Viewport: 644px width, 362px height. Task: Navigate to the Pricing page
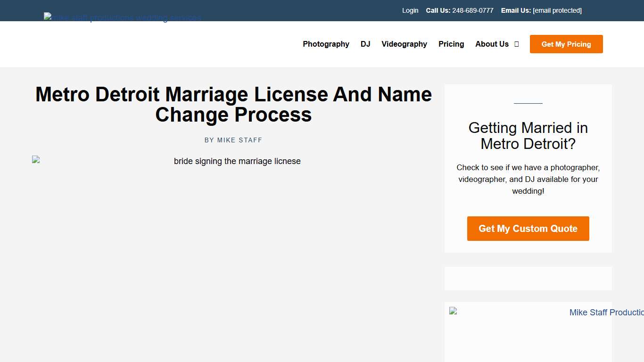pos(451,44)
